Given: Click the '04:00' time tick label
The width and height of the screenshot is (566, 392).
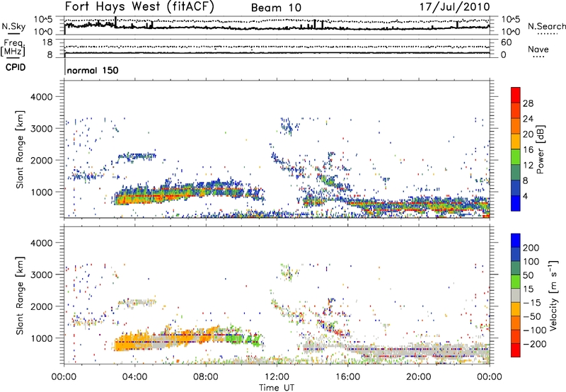Looking at the screenshot, I should point(134,377).
